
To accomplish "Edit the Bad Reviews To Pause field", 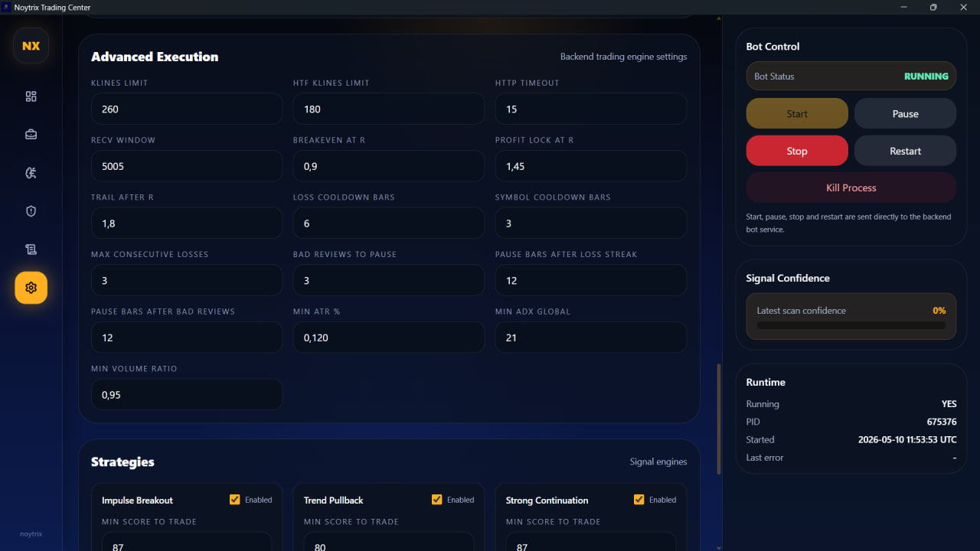I will point(389,280).
